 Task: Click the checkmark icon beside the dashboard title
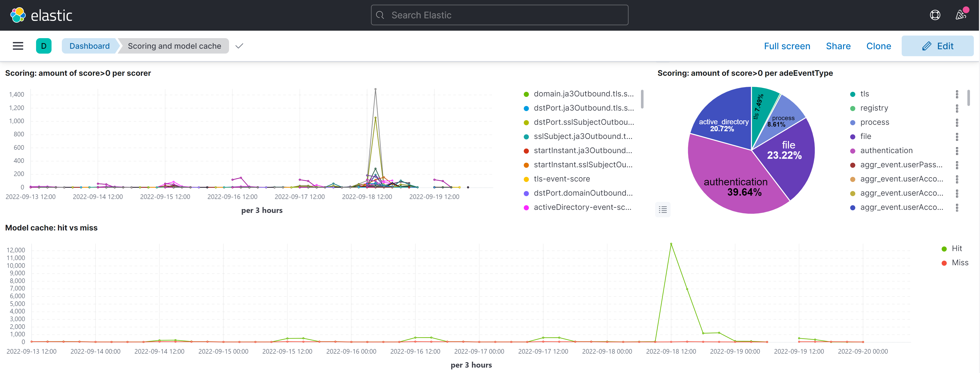point(239,46)
